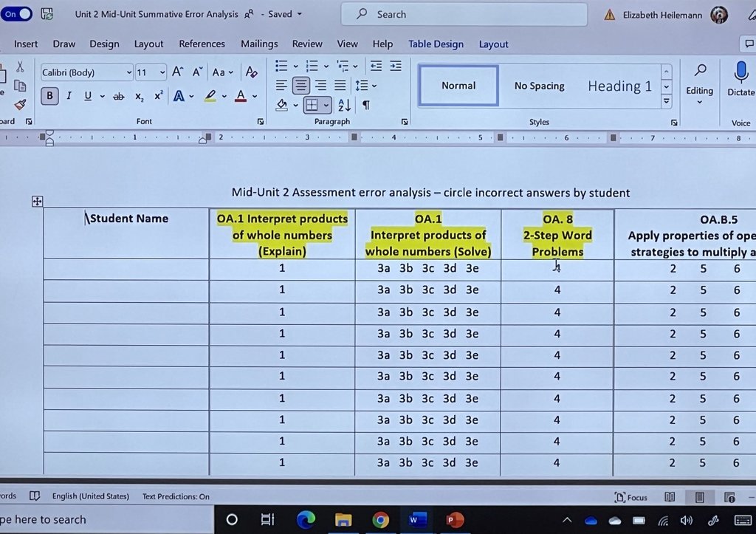Sort table content using the A-Z icon
Screen dimensions: 756x534
click(x=343, y=106)
